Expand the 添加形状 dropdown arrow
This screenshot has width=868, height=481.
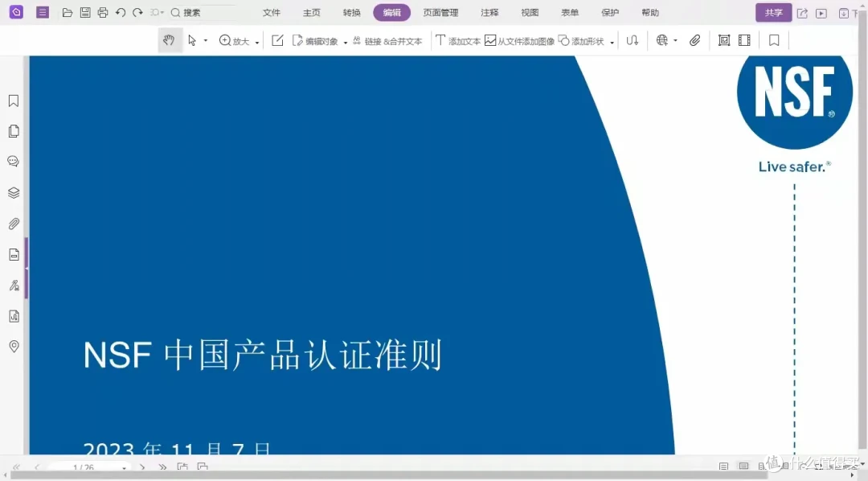612,42
